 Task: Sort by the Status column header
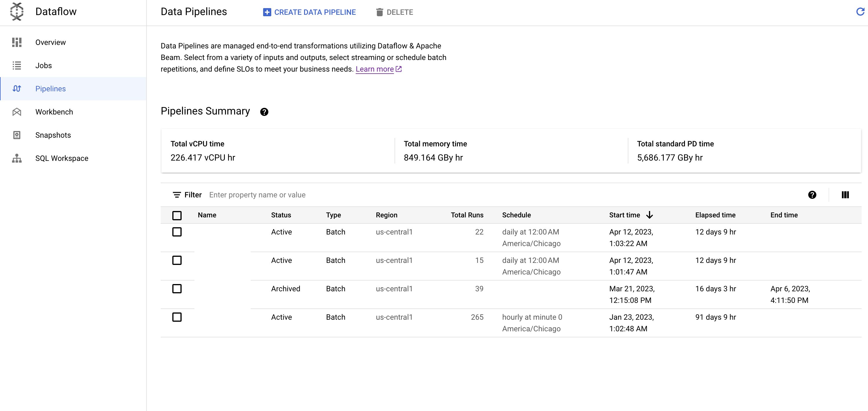(281, 215)
